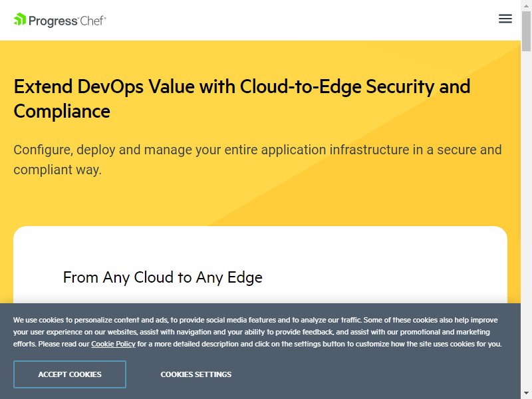Follow the Cookie Policy link

[113, 344]
